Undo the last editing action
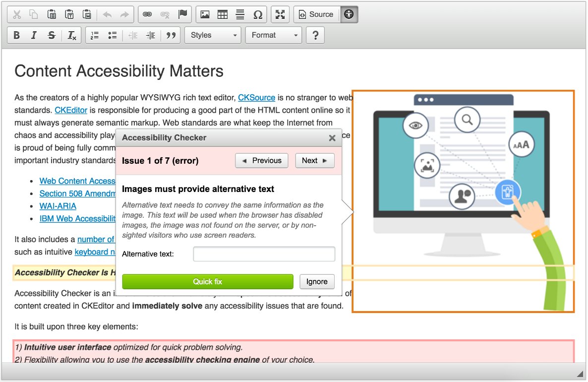This screenshot has width=588, height=382. tap(108, 14)
